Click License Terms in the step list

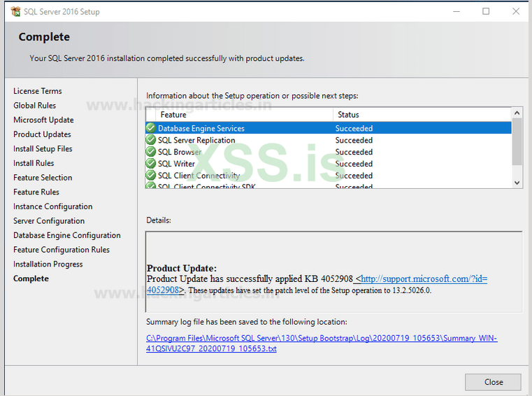tap(38, 91)
